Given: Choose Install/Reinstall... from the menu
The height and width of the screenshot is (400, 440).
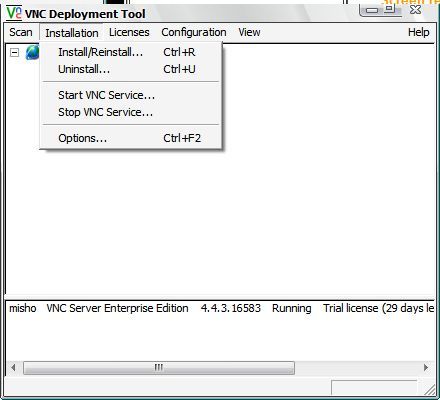Looking at the screenshot, I should [x=131, y=52].
